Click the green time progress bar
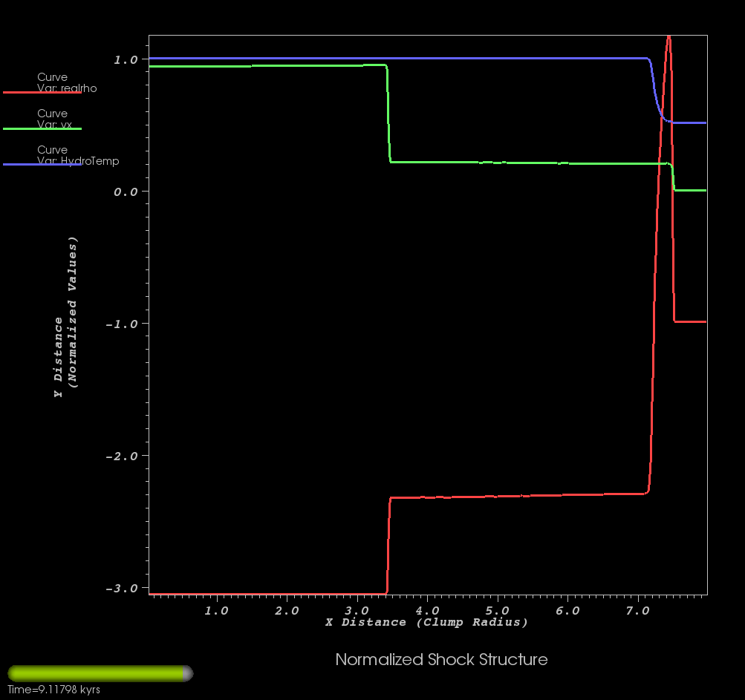745x700 pixels. [95, 673]
